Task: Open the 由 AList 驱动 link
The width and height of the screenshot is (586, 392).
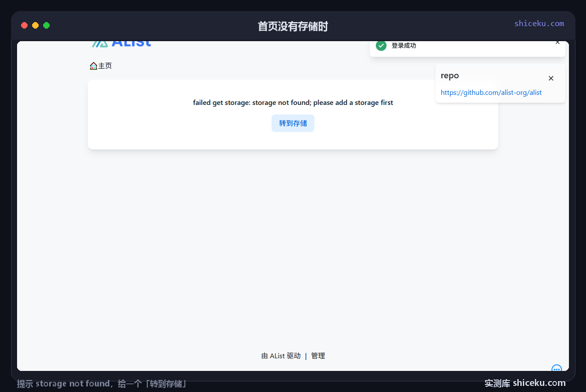Action: (281, 356)
